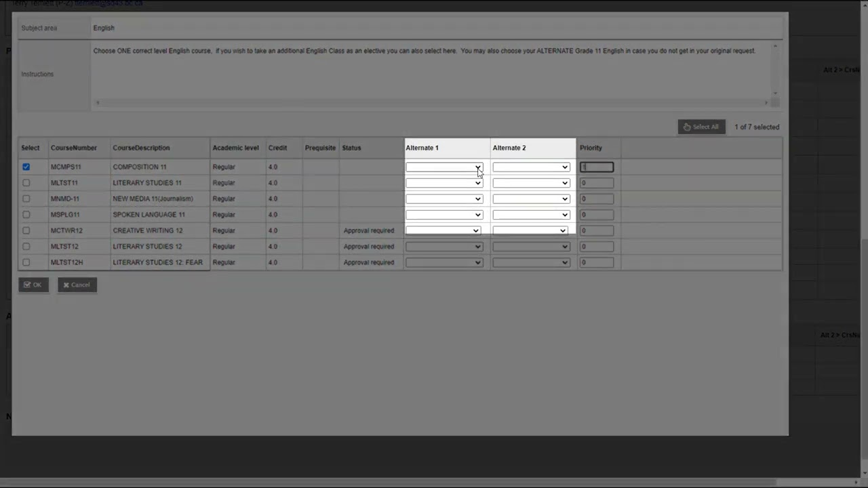
Task: Open Alternate 2 dropdown for CREATIVE WRITING 12
Action: pos(530,230)
